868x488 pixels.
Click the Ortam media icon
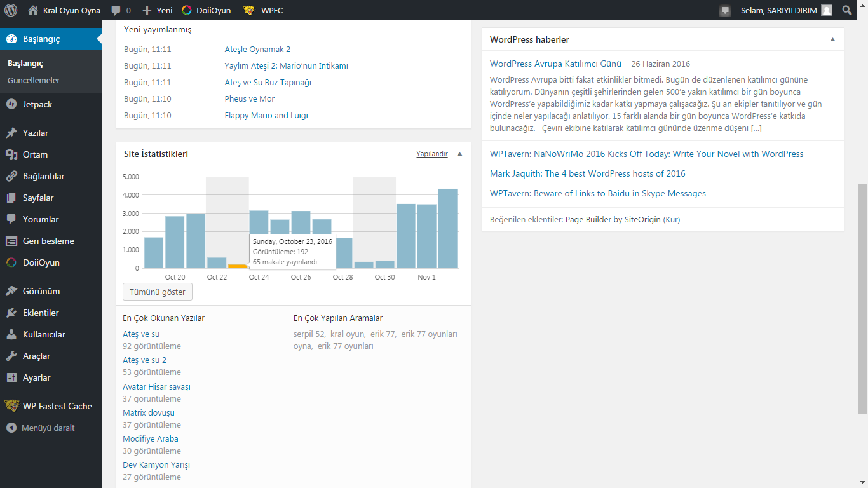(x=11, y=154)
